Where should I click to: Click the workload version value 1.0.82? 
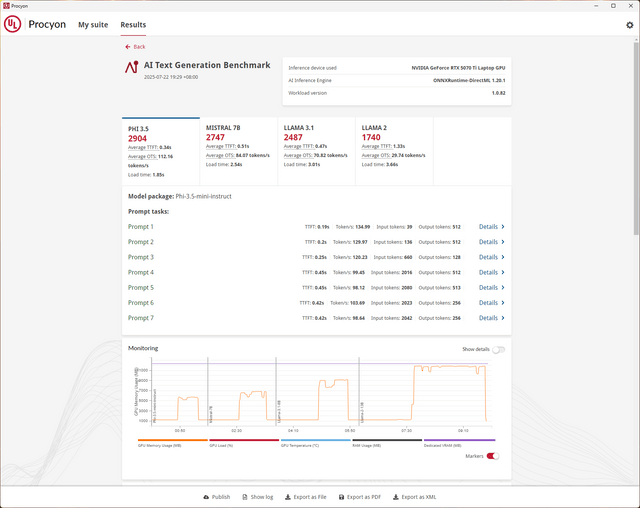pyautogui.click(x=498, y=93)
